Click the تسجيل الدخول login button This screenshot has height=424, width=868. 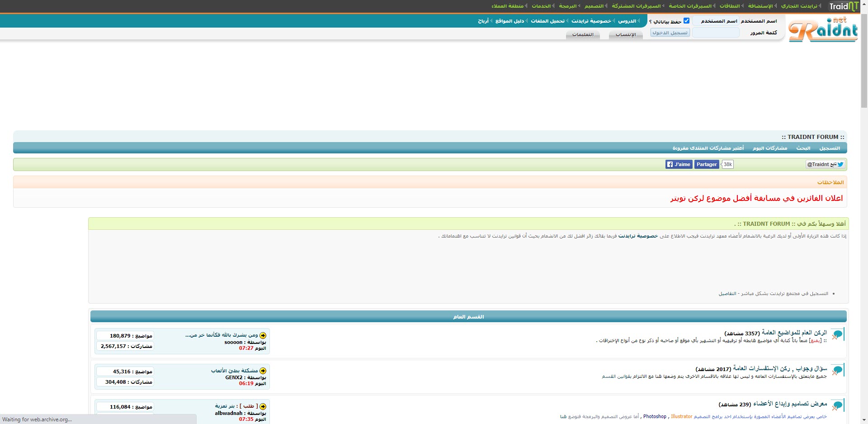[x=670, y=32]
